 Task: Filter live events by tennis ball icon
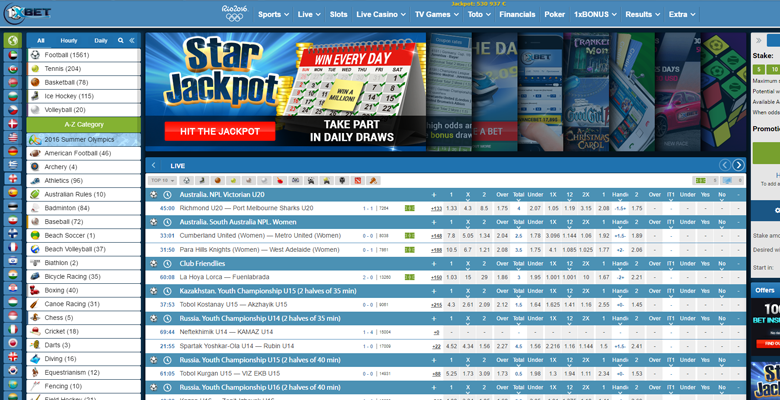click(233, 181)
